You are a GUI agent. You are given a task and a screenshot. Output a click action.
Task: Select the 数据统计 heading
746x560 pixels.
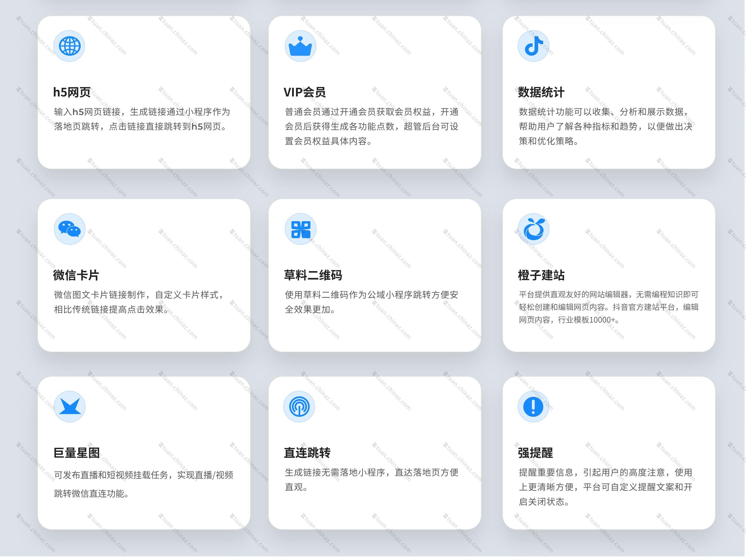[x=541, y=92]
